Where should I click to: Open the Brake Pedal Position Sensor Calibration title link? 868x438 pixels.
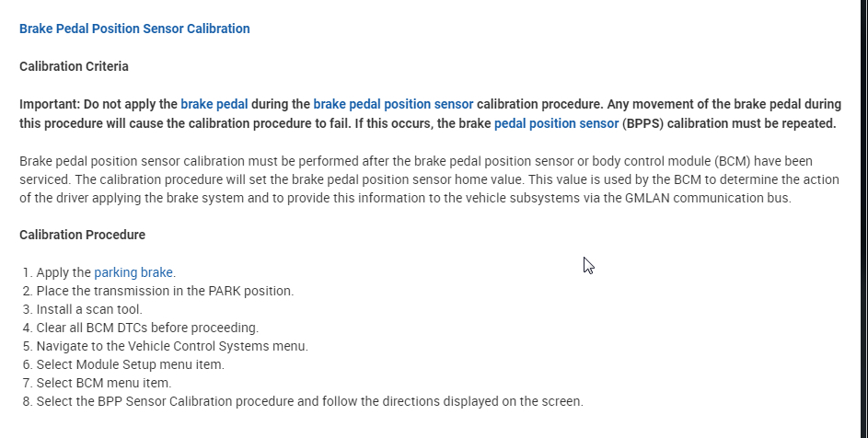click(x=134, y=29)
